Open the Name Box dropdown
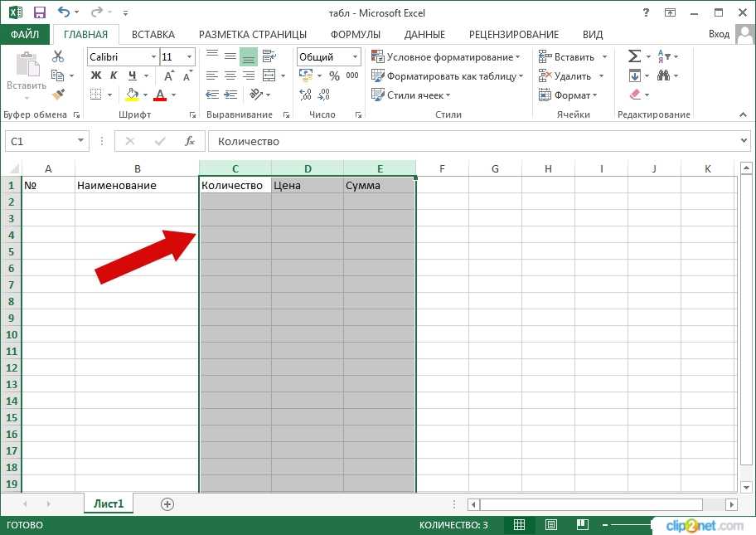 [80, 141]
